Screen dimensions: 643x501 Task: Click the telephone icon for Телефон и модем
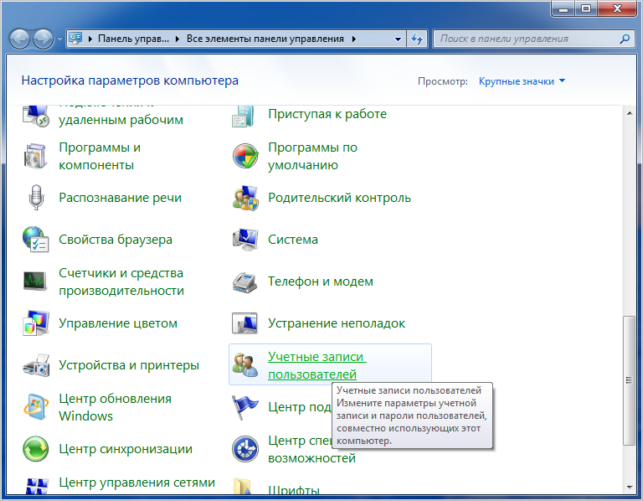pos(245,282)
